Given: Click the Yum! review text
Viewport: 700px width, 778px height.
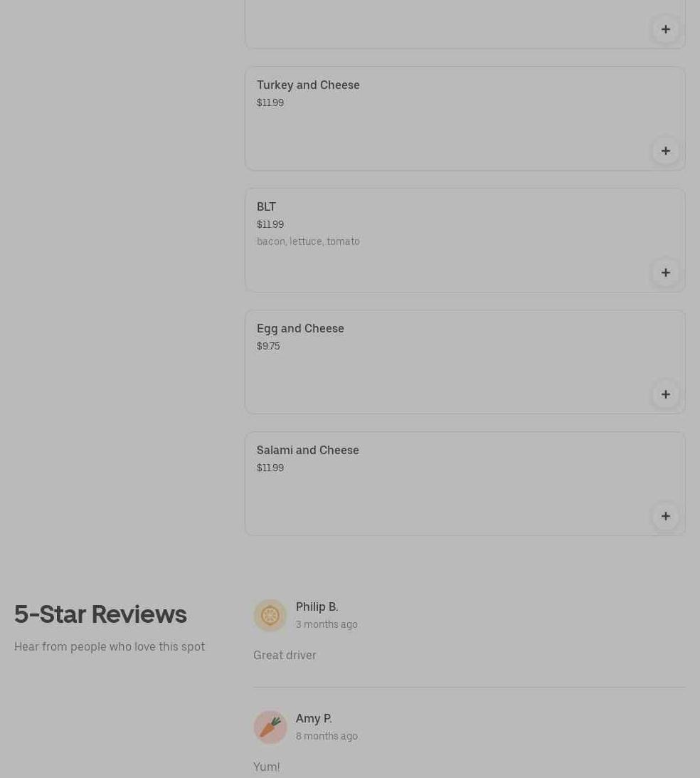Looking at the screenshot, I should (x=267, y=767).
